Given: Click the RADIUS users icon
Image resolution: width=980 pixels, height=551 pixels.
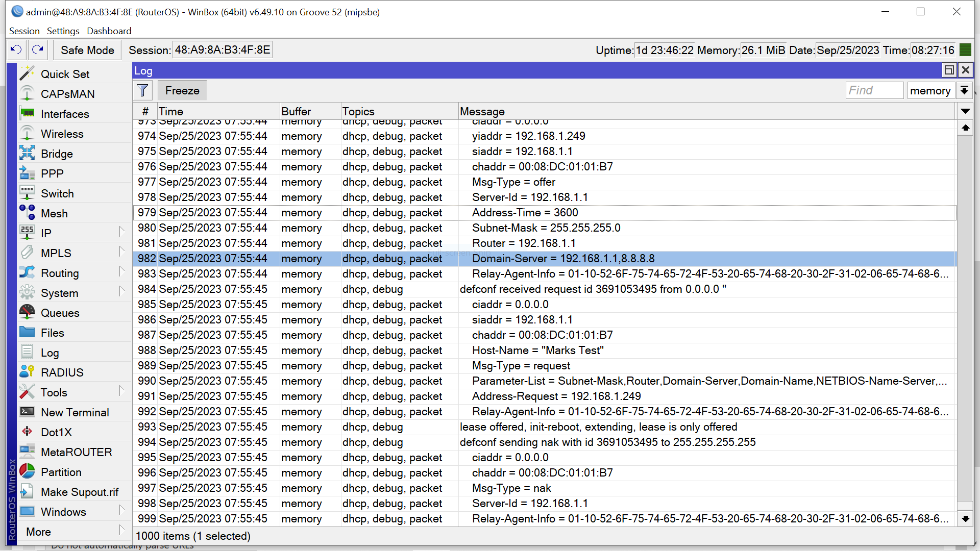Looking at the screenshot, I should 27,372.
